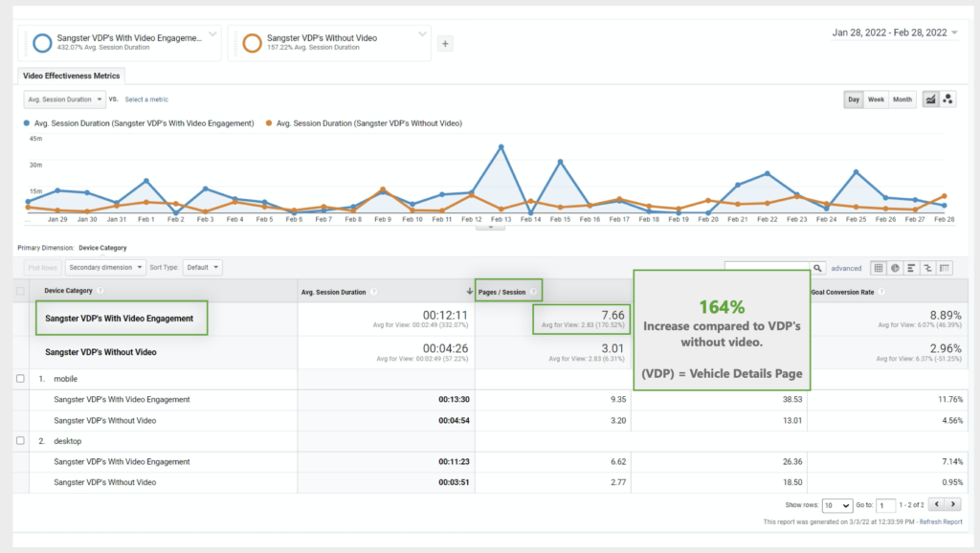Viewport: 980px width, 553px height.
Task: Click the orange circle of Without Video segment
Action: (x=252, y=43)
